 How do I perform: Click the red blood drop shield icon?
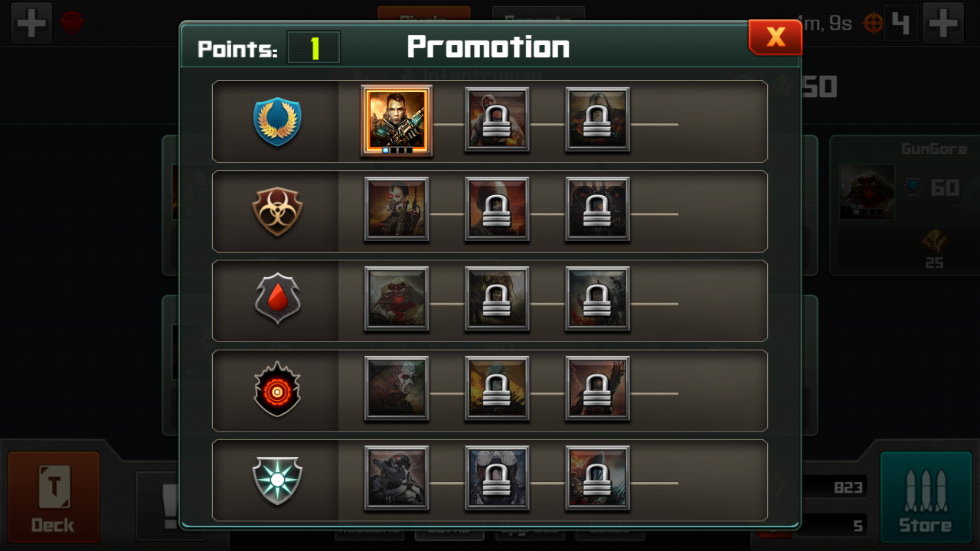[277, 299]
